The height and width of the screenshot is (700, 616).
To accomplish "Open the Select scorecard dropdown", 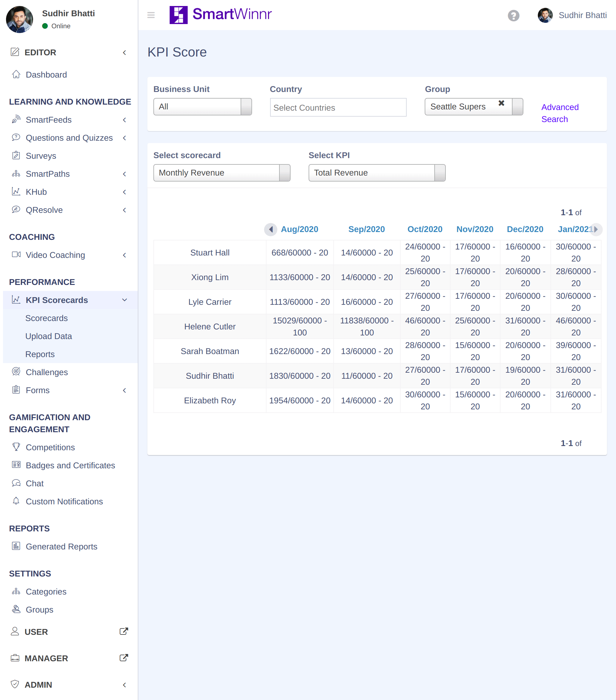I will click(x=222, y=173).
